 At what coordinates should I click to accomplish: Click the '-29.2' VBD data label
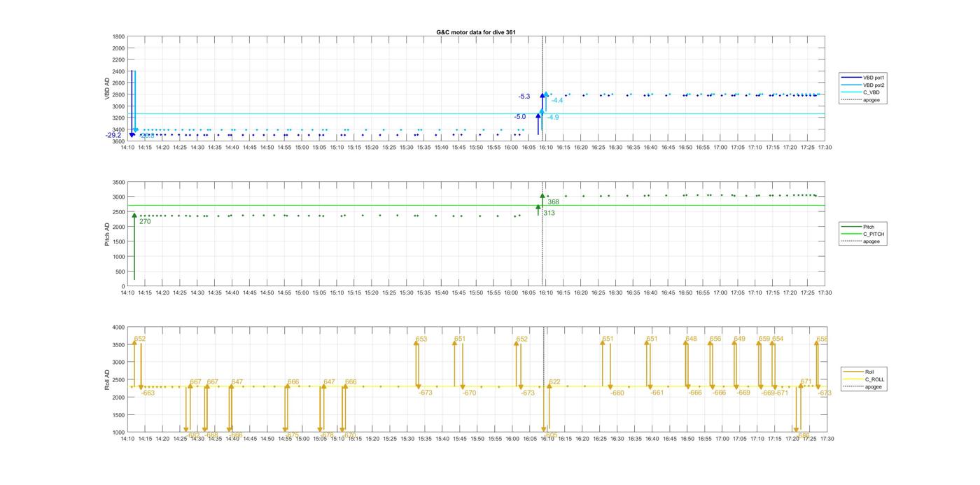113,135
